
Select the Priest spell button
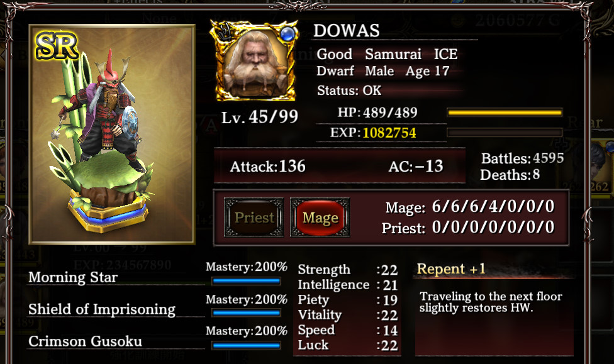[254, 218]
